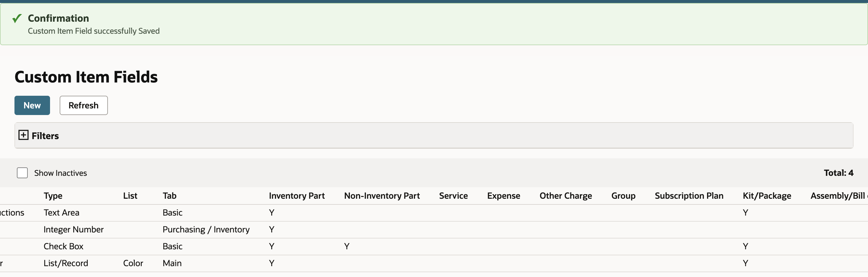Click the Check Box type cell
This screenshot has height=277, width=868.
63,246
